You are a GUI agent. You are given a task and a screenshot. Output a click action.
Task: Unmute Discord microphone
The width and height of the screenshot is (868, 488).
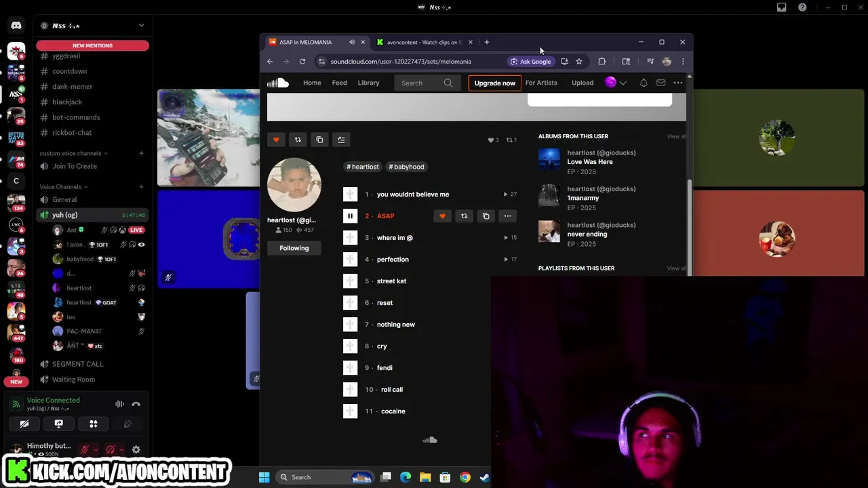point(85,449)
